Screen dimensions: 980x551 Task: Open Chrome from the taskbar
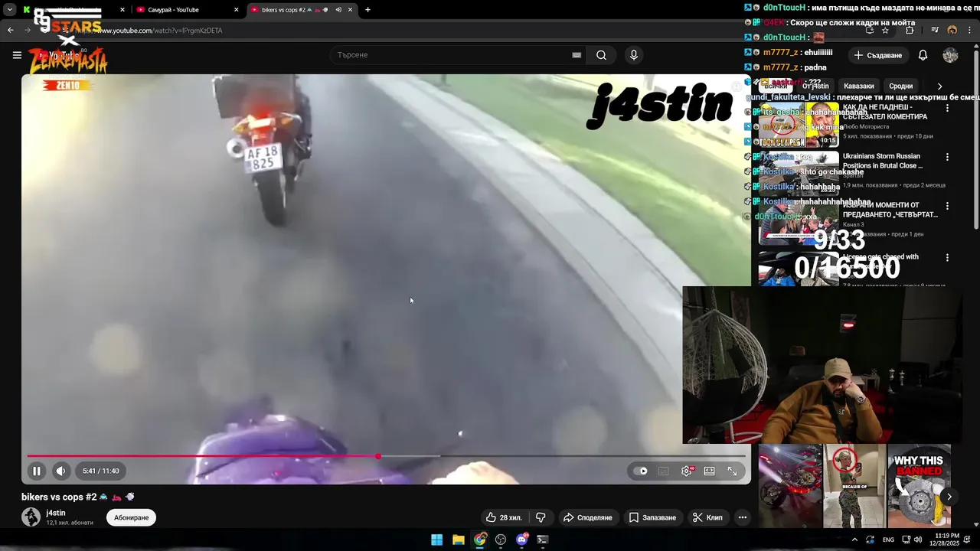pos(479,540)
